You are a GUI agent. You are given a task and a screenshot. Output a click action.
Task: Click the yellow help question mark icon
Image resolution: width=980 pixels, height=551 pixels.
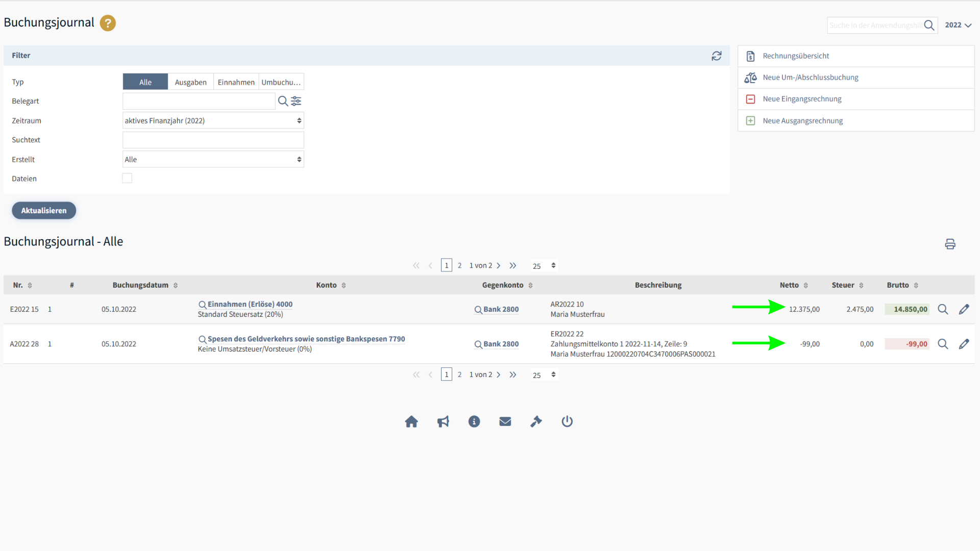coord(108,23)
